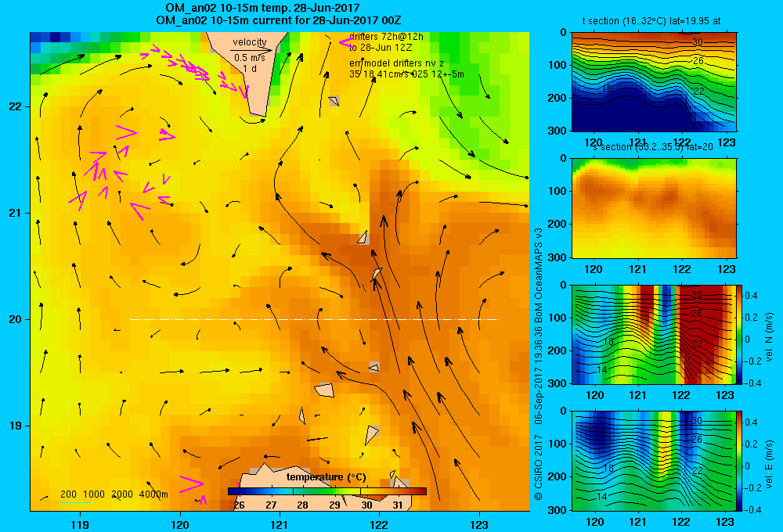
Task: Click the latitude axis label "19" on the main map
Action: (15, 426)
